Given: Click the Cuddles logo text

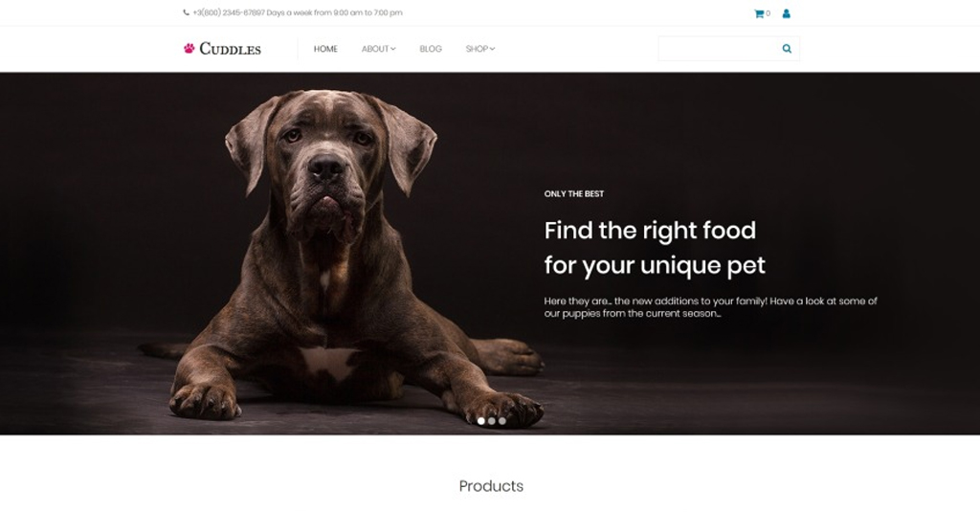Looking at the screenshot, I should tap(230, 49).
